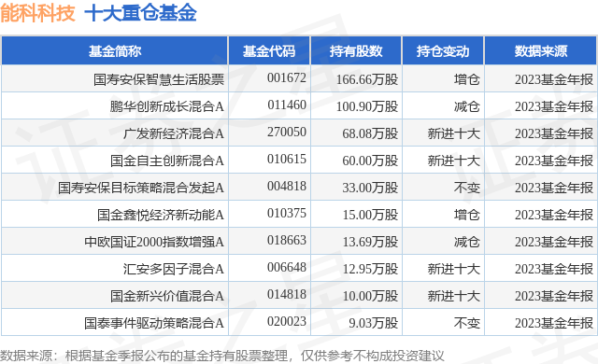This screenshot has width=598, height=364.
Task: Select fund name 鹏华创新成长混合A
Action: [x=166, y=106]
